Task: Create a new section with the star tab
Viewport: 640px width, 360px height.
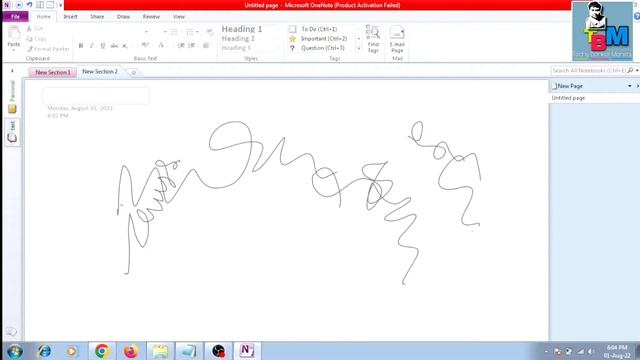Action: pos(133,73)
